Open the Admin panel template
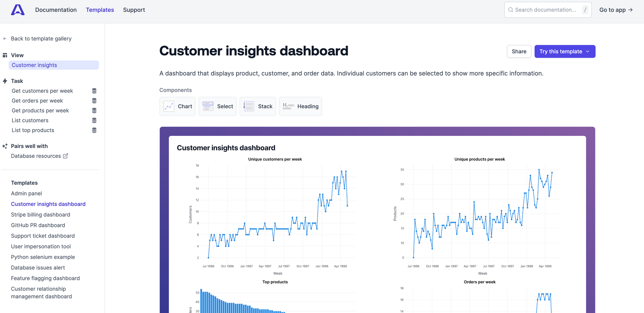The image size is (644, 313). [26, 194]
